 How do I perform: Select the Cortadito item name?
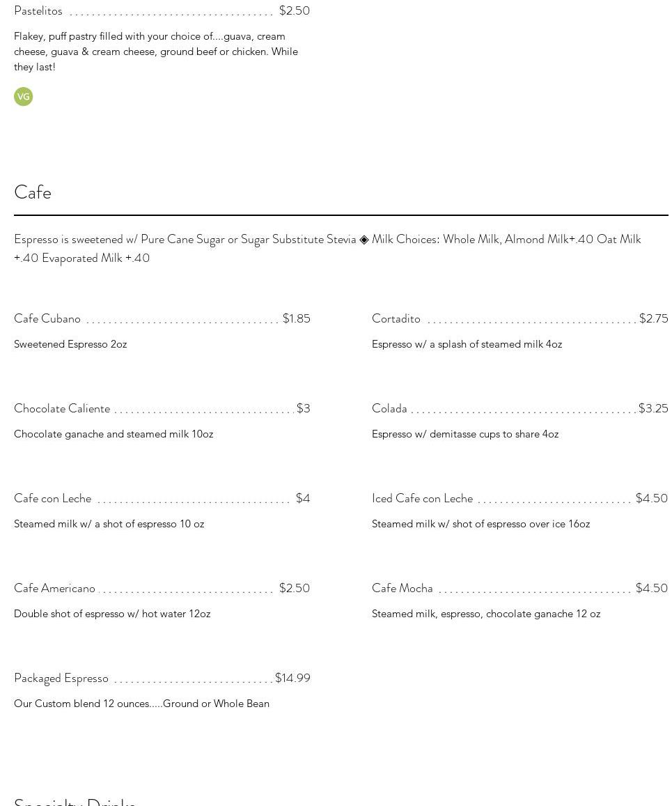396,318
